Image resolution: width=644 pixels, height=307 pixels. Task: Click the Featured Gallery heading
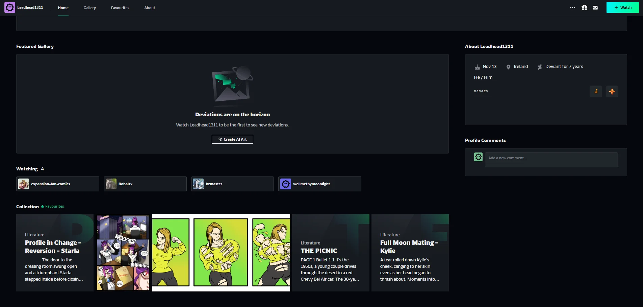click(x=35, y=46)
